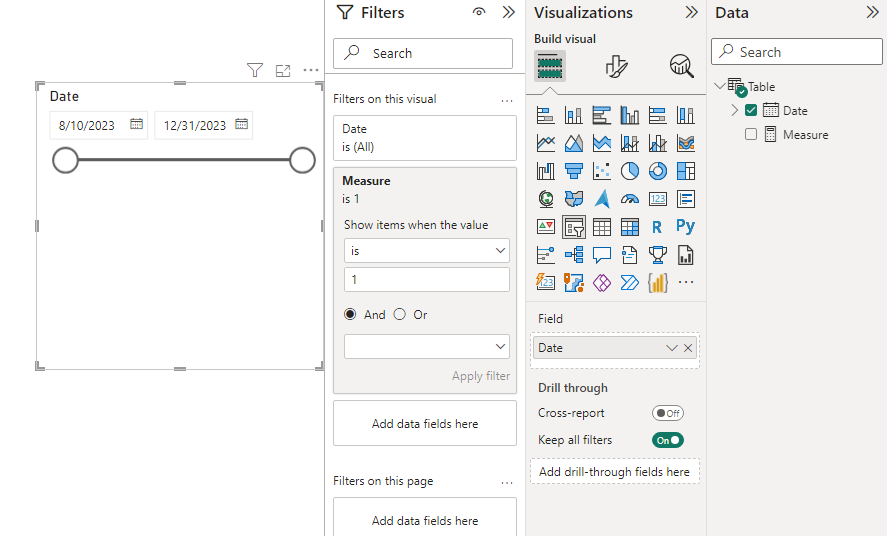The height and width of the screenshot is (536, 887).
Task: Open the empty second condition dropdown
Action: click(427, 347)
